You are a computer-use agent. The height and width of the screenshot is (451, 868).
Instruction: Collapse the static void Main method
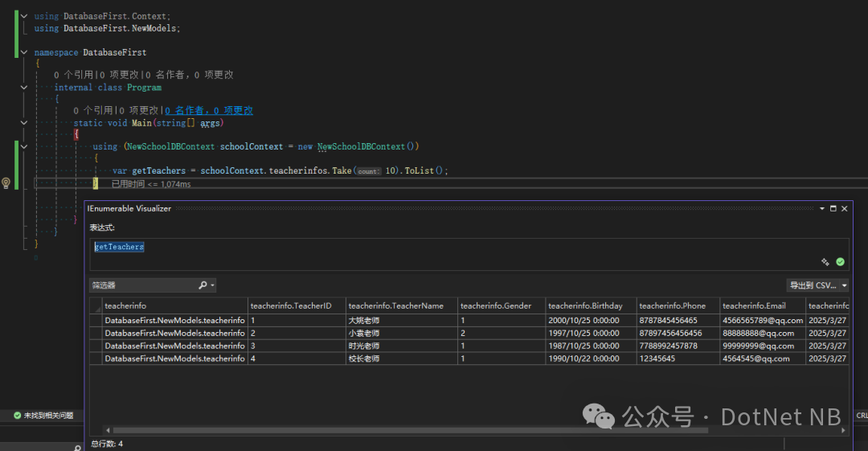24,122
